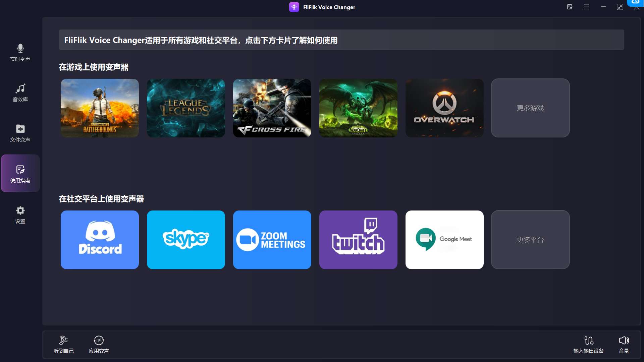Enable 听到自己 to hear yourself

(64, 340)
